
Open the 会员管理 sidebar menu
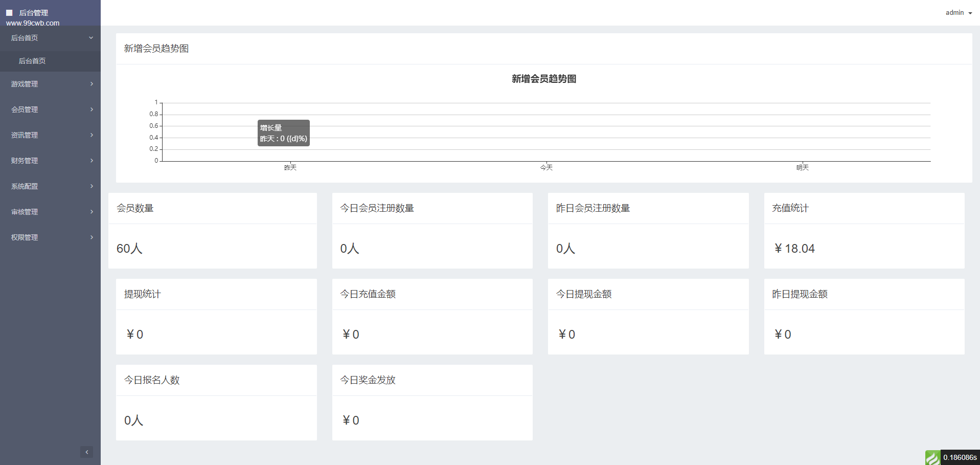click(50, 109)
